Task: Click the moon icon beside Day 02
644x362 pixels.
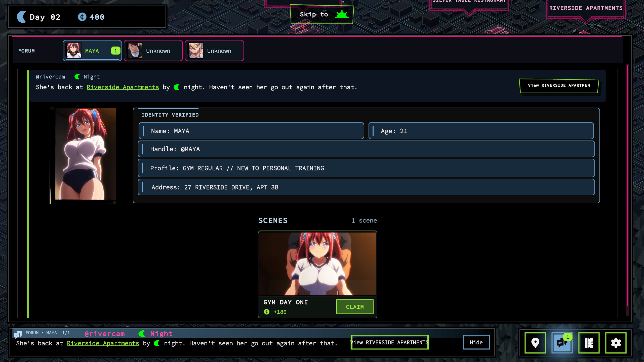Action: pos(22,17)
